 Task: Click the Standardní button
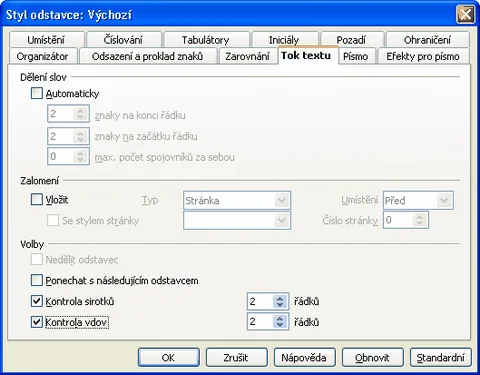coord(441,357)
